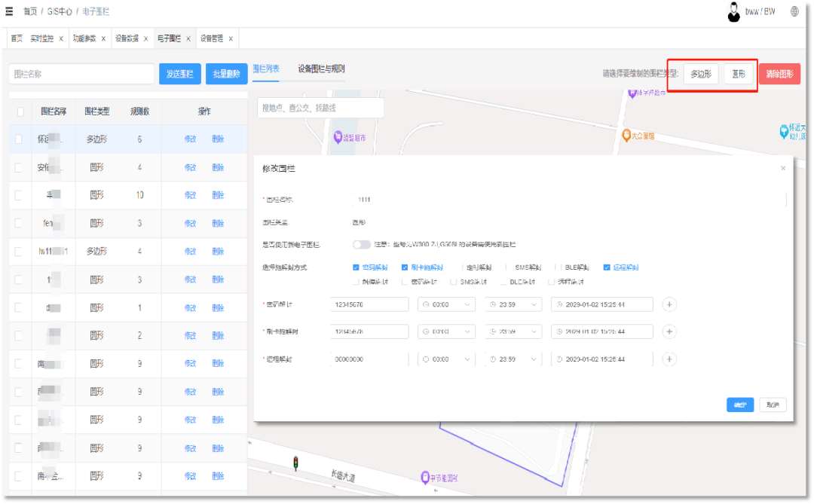
Task: Click the orange 大众宾馆 map marker
Action: pos(626,136)
